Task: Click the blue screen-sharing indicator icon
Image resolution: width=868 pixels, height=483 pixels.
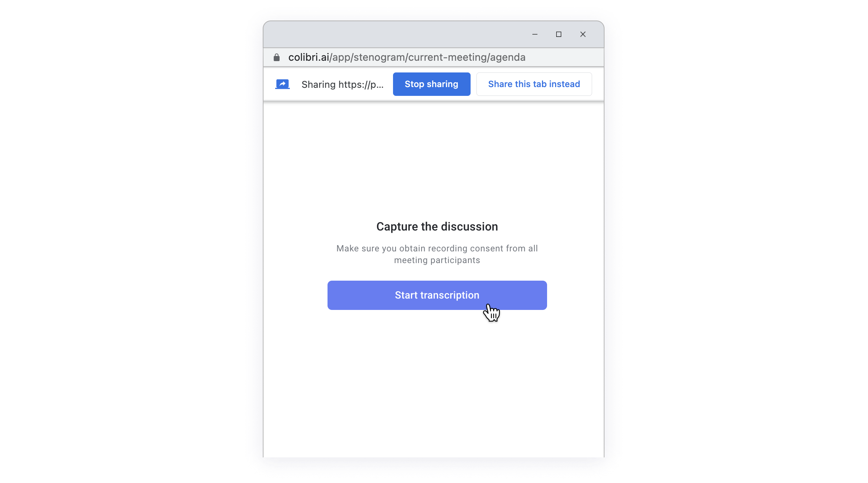Action: point(282,84)
